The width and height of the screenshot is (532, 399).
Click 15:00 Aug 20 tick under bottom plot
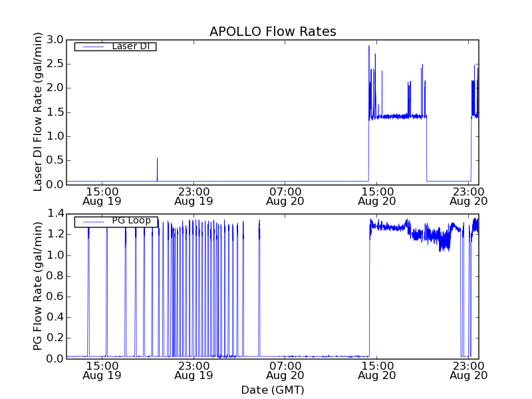pos(376,370)
